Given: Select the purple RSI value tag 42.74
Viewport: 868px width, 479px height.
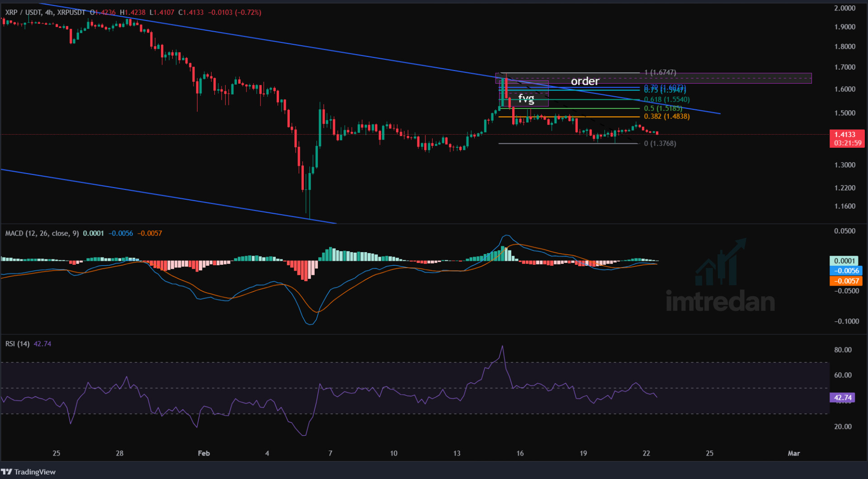Looking at the screenshot, I should [x=842, y=398].
